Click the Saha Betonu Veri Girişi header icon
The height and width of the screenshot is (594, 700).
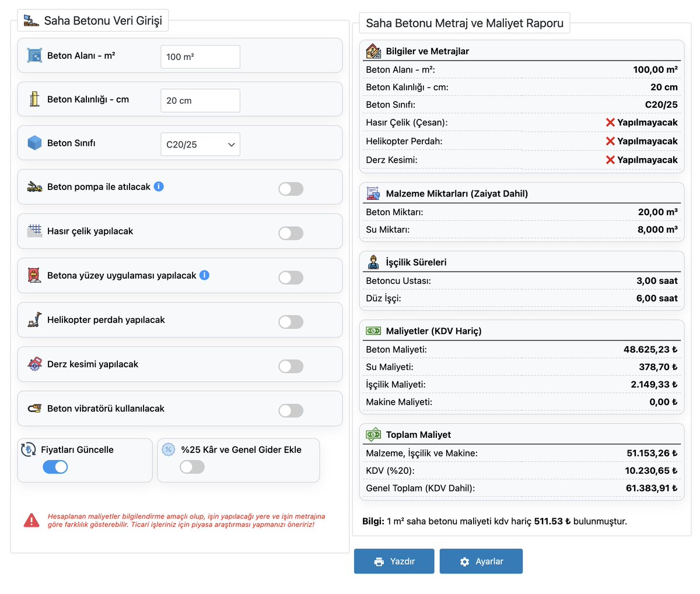(x=31, y=21)
